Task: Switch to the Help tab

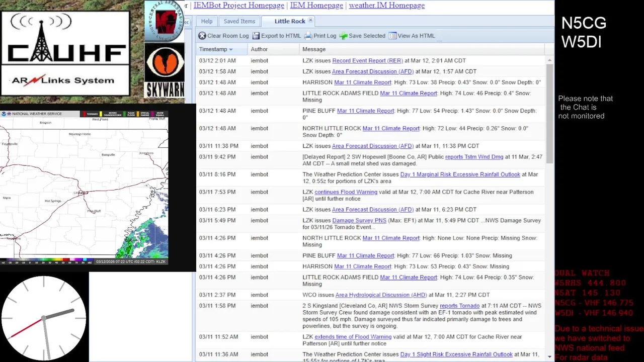Action: (x=207, y=21)
